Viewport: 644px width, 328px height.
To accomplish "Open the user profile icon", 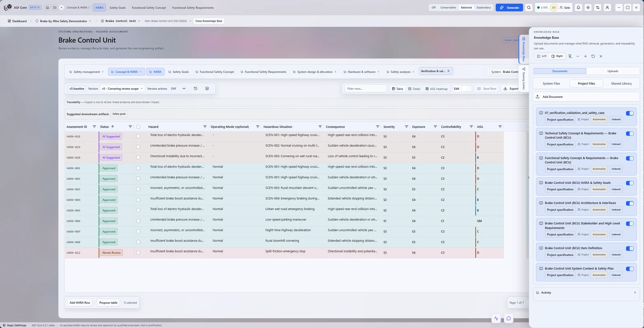I will click(607, 7).
